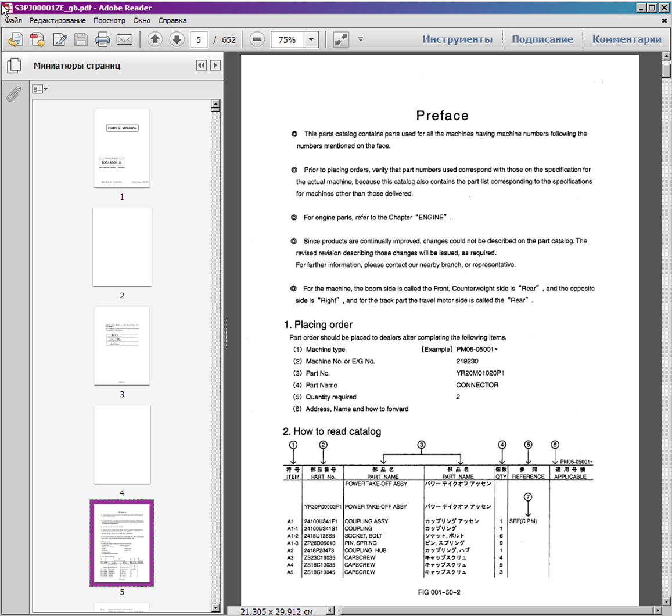Click the document vertical scrollbar thumb
Image resolution: width=672 pixels, height=616 pixels.
pos(667,71)
